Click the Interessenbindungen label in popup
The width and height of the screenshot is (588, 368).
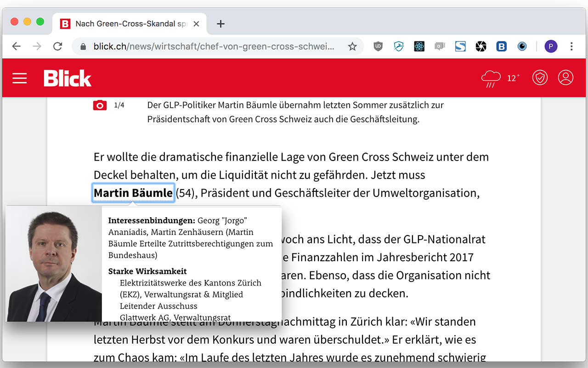[152, 221]
